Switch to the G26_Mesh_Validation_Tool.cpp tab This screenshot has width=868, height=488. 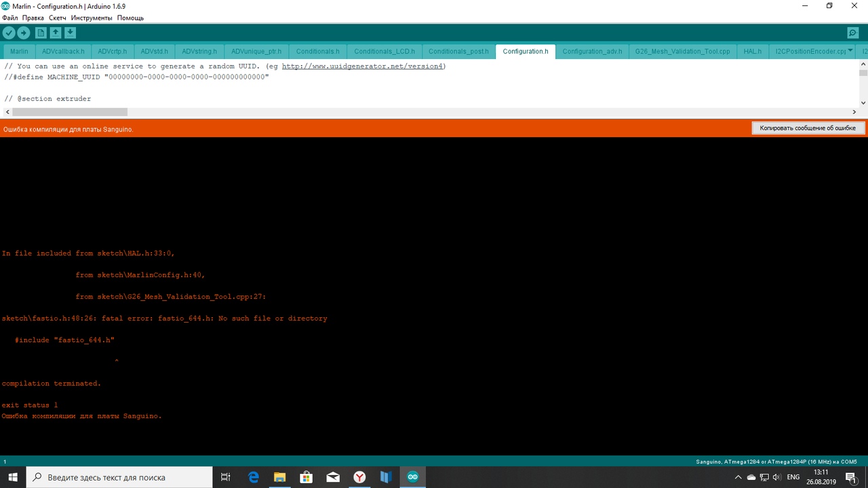tap(683, 52)
